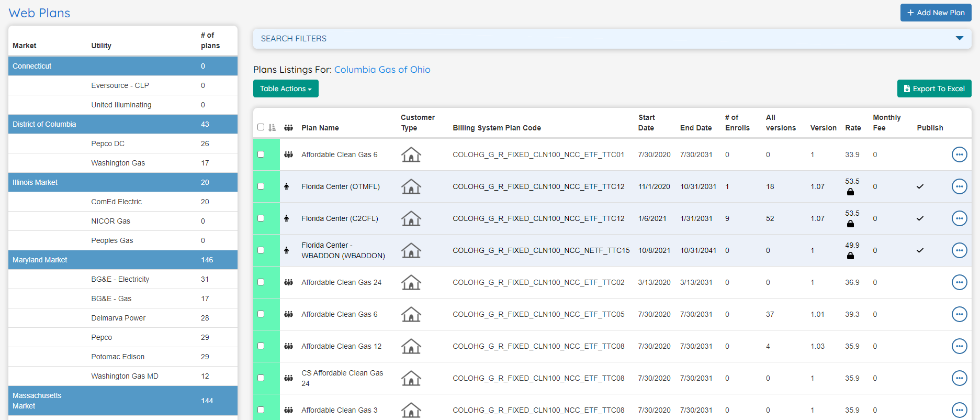Check the Florida Center (OTMFL) row
Screen dimensions: 980x420
261,186
